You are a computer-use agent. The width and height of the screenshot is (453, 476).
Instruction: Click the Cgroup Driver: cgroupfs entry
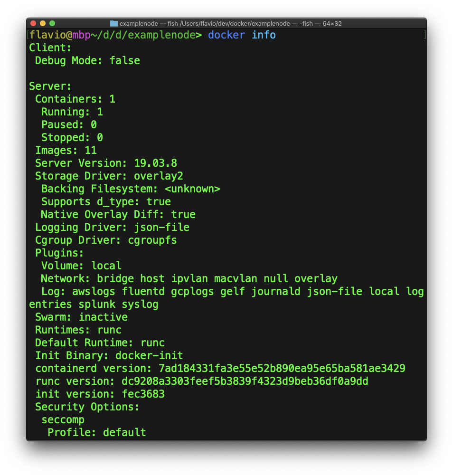(106, 240)
